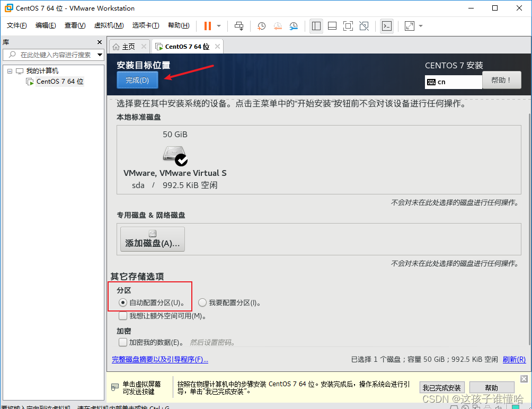Click the VM icon on CentOS tab
This screenshot has width=532, height=409.
tap(159, 47)
